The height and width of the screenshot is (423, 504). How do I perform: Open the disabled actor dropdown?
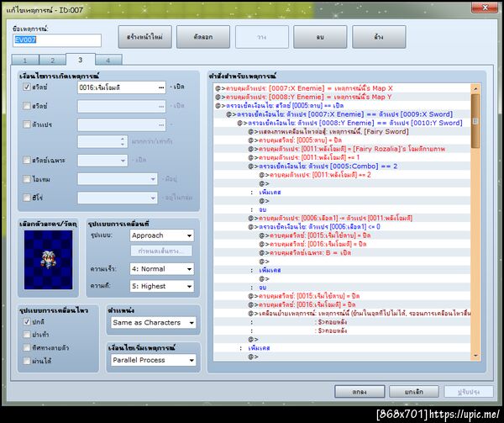click(x=118, y=198)
